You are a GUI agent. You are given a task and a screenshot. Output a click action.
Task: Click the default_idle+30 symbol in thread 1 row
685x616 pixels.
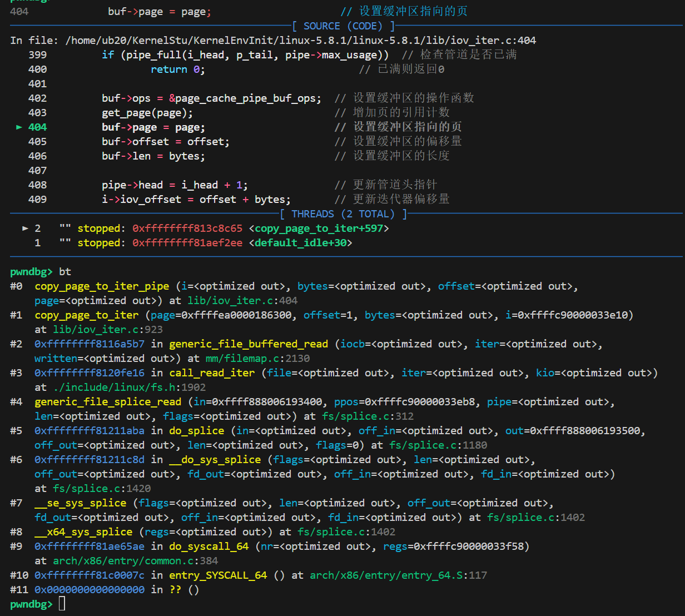[x=304, y=243]
